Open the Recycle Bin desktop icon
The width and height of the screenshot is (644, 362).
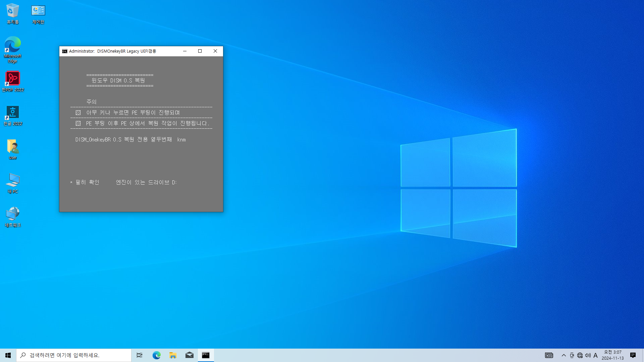13,14
